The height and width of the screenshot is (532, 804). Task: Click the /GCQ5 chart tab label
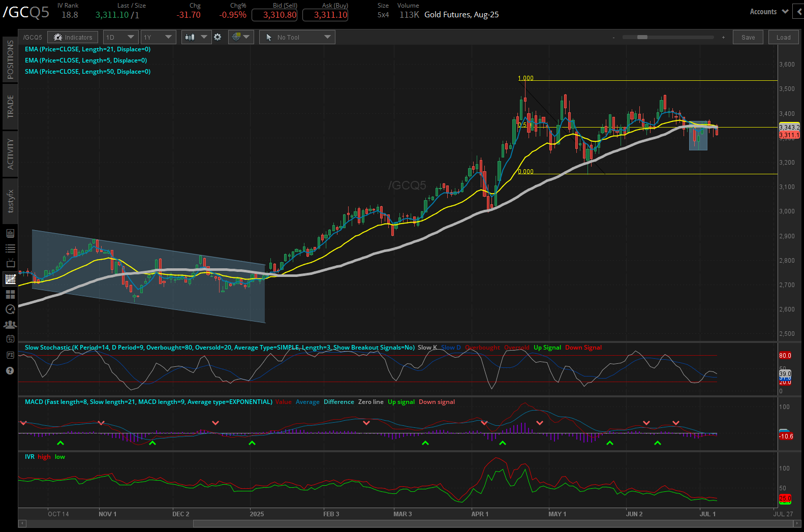coord(33,37)
